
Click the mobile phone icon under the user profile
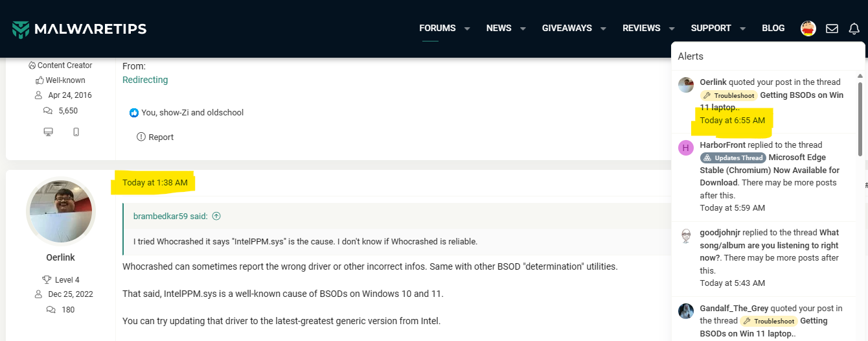pos(76,132)
